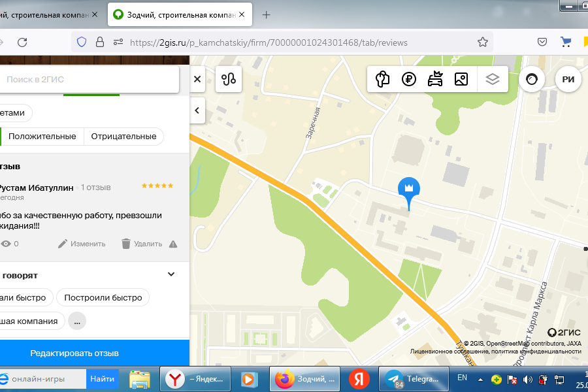Click the Поиск в 2ГИС search field
The width and height of the screenshot is (588, 392).
90,79
